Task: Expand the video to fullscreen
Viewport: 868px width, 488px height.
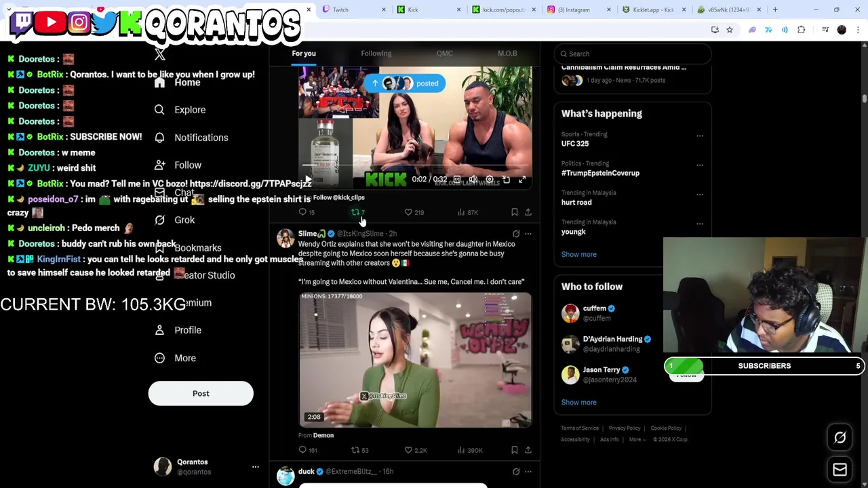Action: click(x=522, y=180)
